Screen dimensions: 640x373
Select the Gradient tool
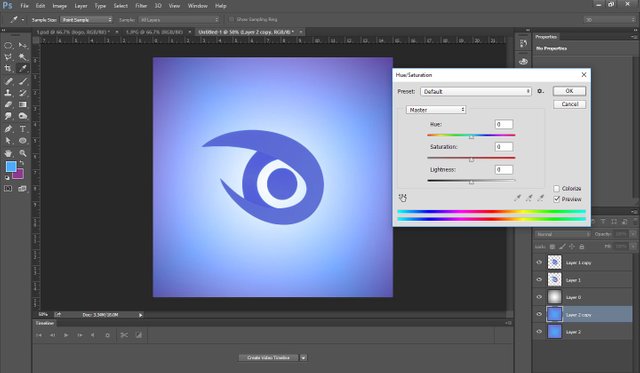(23, 104)
